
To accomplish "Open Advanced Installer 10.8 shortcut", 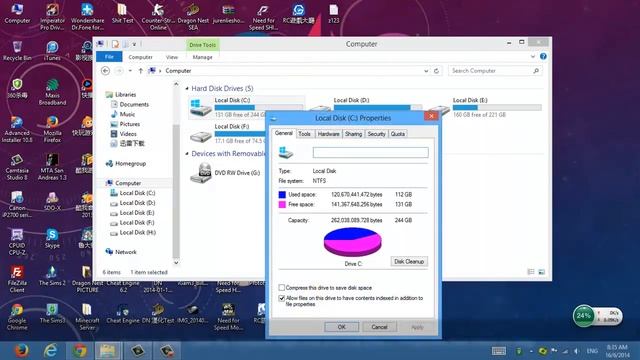I will pos(17,129).
